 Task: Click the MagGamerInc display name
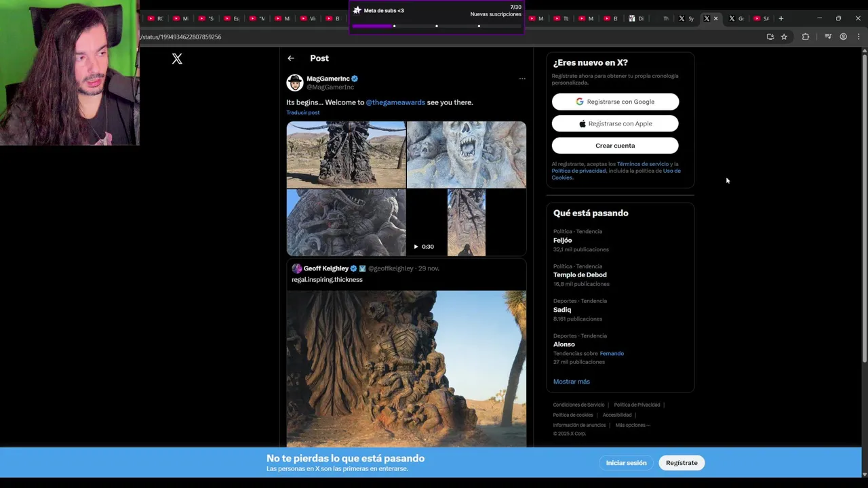pos(328,79)
